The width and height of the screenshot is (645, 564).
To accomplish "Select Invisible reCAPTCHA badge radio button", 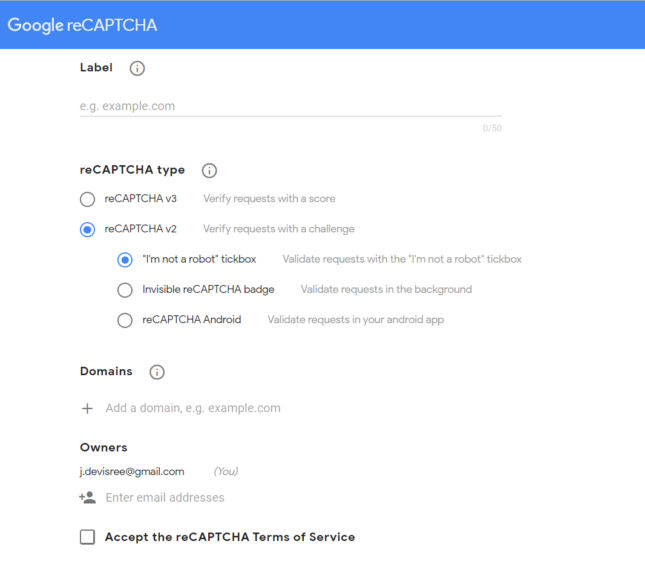I will tap(125, 290).
